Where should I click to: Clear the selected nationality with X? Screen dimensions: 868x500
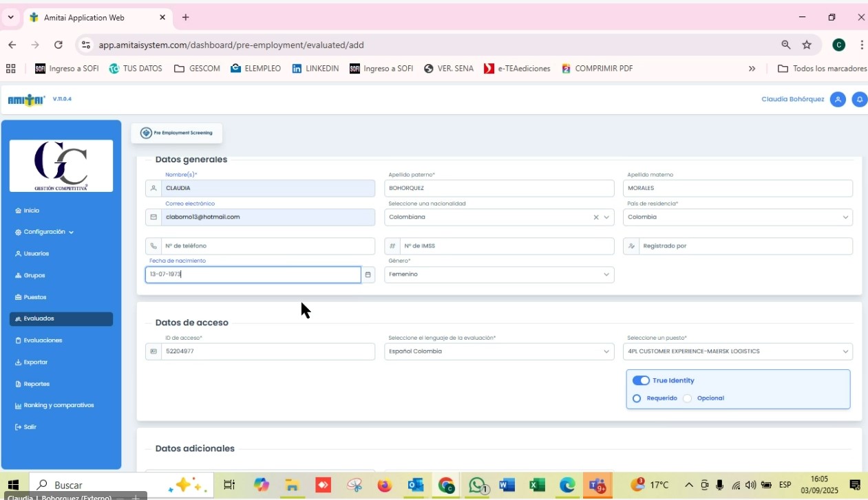[596, 217]
